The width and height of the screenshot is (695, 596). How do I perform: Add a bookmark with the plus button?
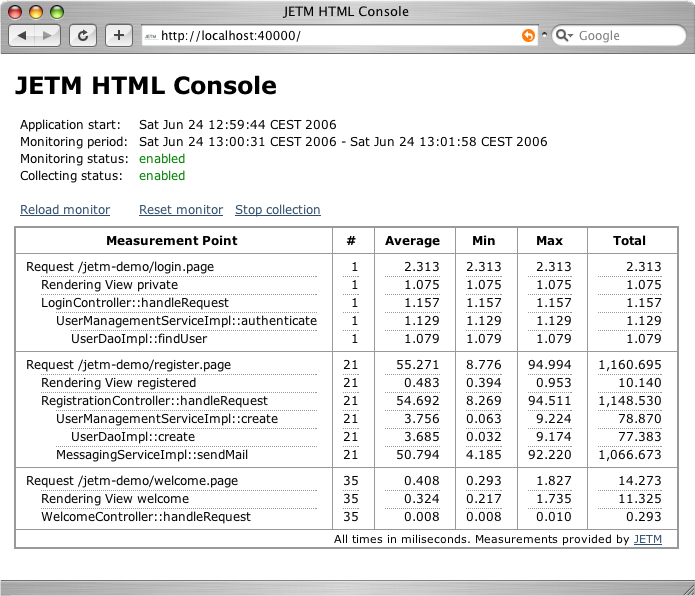tap(118, 35)
